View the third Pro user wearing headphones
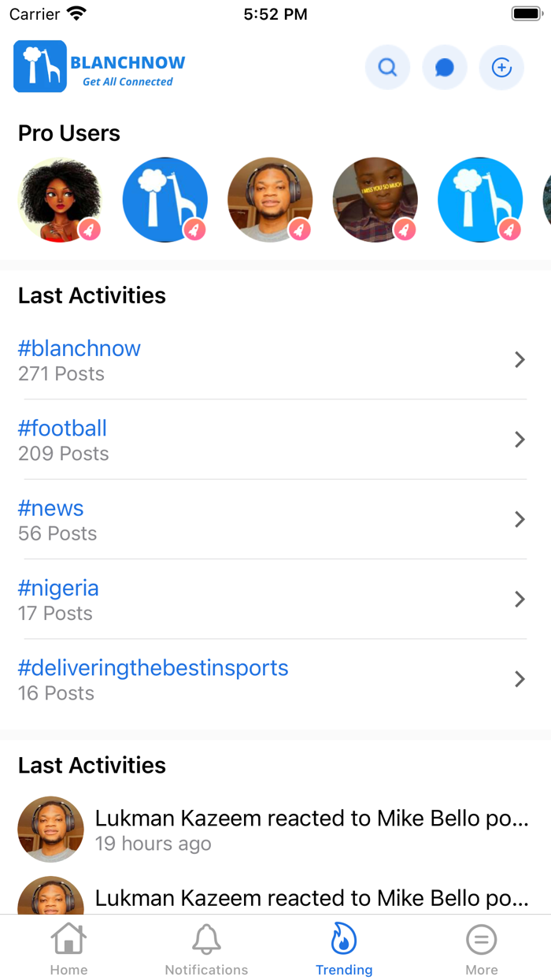The height and width of the screenshot is (980, 551). tap(270, 199)
